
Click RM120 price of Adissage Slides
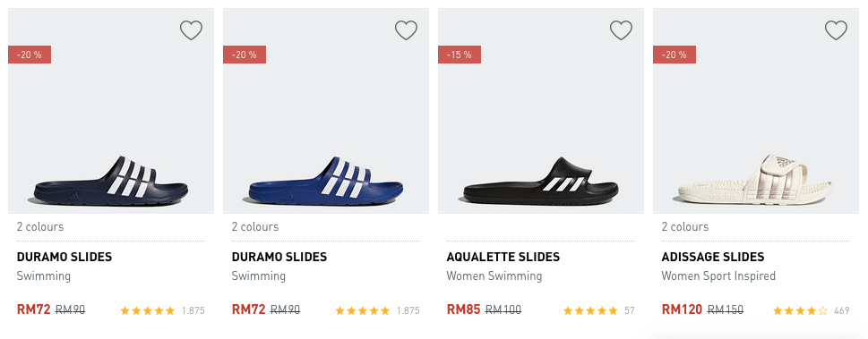[682, 309]
